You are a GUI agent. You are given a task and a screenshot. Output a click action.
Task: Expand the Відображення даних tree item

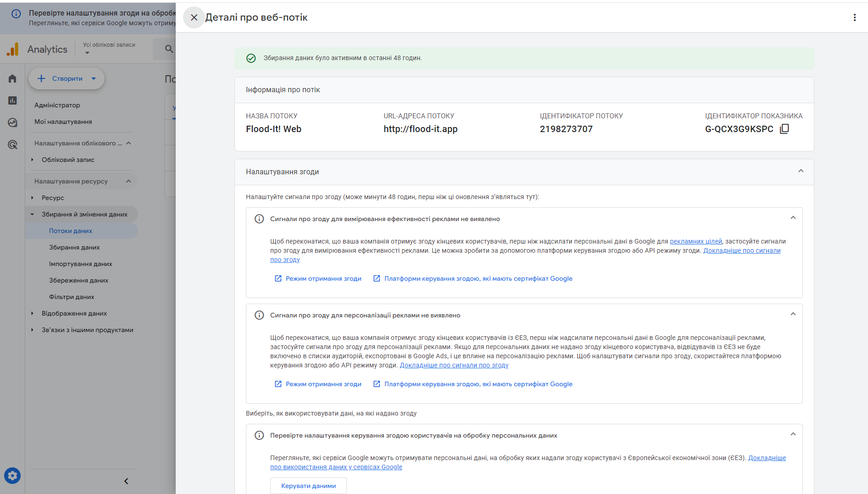pos(32,313)
